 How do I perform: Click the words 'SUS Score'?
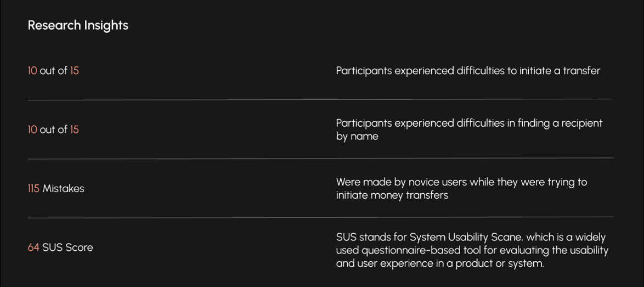(x=68, y=247)
